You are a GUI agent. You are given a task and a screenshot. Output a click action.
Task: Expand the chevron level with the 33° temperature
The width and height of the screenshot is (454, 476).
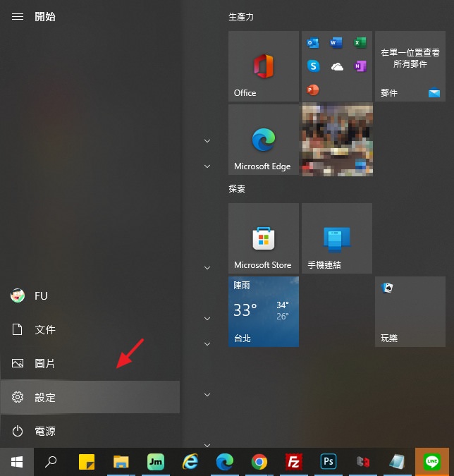[207, 319]
